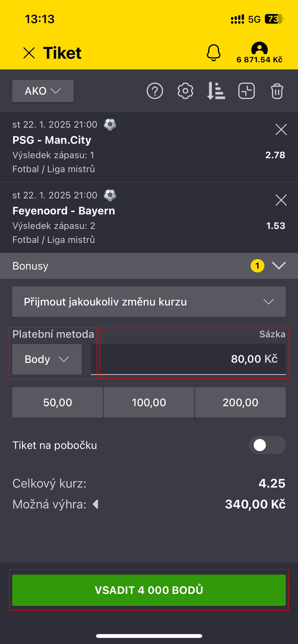Open AKO bet type dropdown
This screenshot has height=644, width=298.
(43, 91)
